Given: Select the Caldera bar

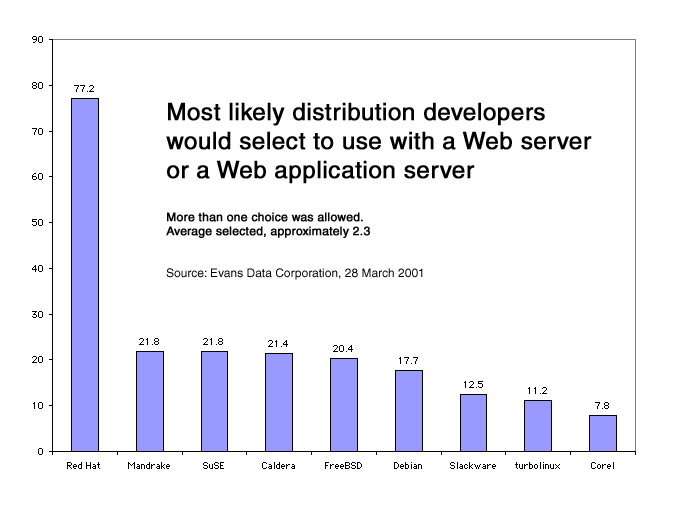Looking at the screenshot, I should click(x=278, y=402).
